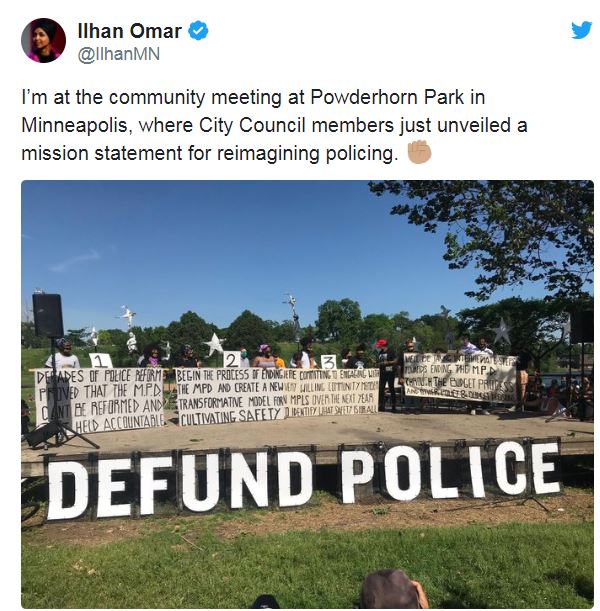Click the POLICE word in the photo
This screenshot has width=600, height=611.
[x=451, y=471]
